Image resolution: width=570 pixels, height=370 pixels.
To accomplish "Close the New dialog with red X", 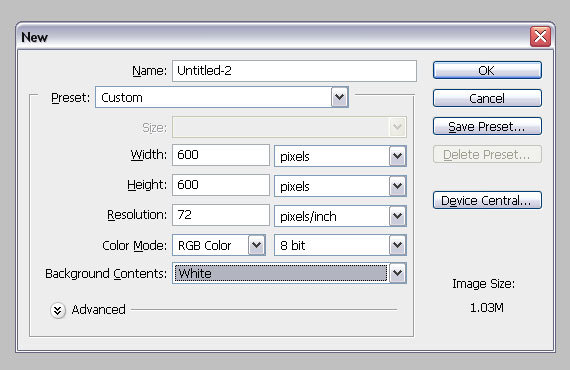I will 540,36.
